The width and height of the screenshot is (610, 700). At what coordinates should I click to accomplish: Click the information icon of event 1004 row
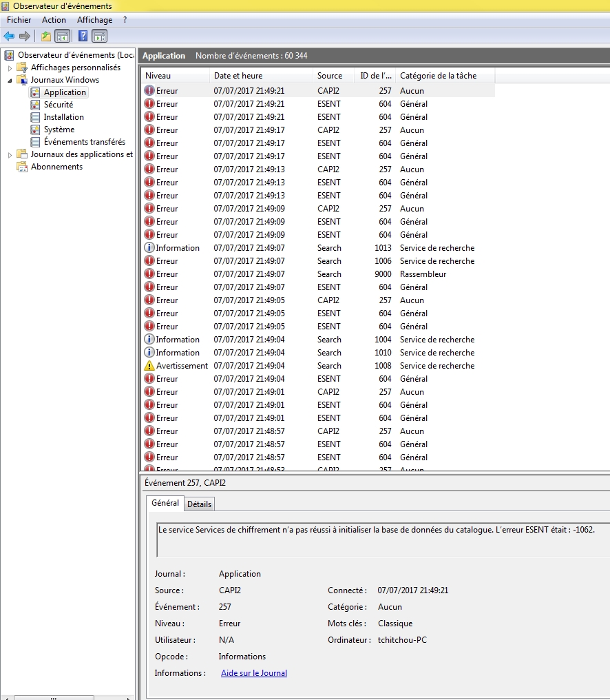pyautogui.click(x=149, y=340)
